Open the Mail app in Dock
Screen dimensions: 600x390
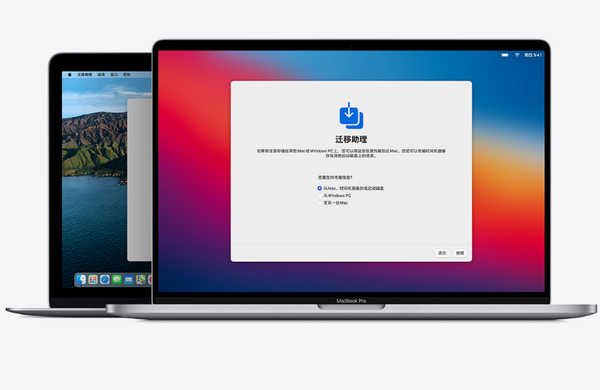coord(129,280)
